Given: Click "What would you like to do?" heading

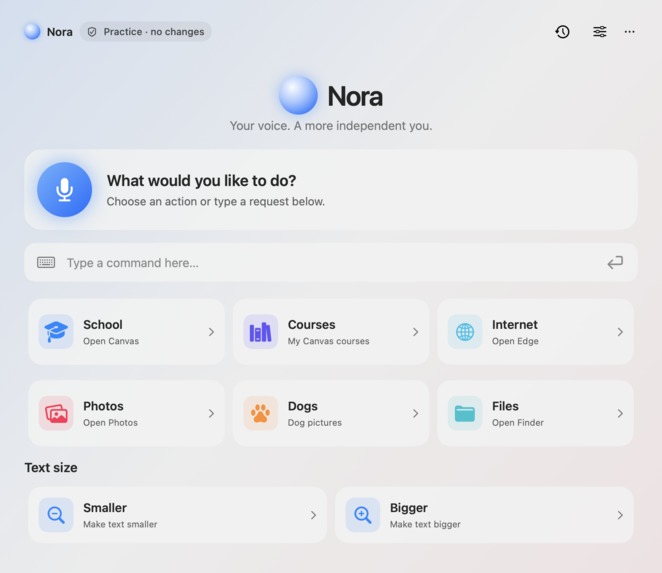Looking at the screenshot, I should point(201,181).
